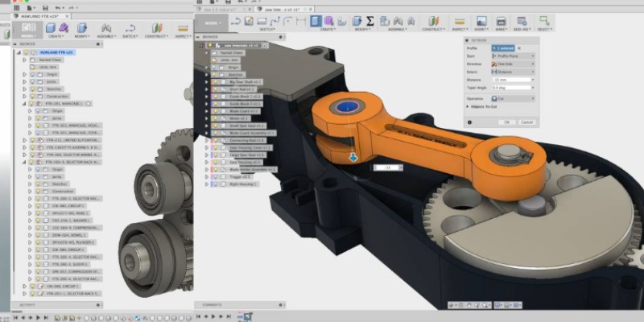Image resolution: width=644 pixels, height=322 pixels.
Task: Select the Sketch Dimension tool in right window
Action: [x=301, y=21]
